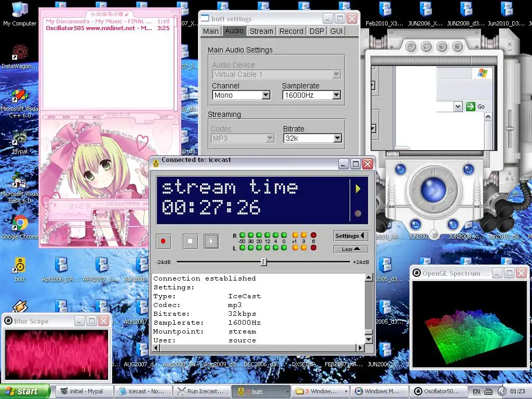Switch to 'Run Icecast' taskbar item
This screenshot has height=399, width=532.
203,391
